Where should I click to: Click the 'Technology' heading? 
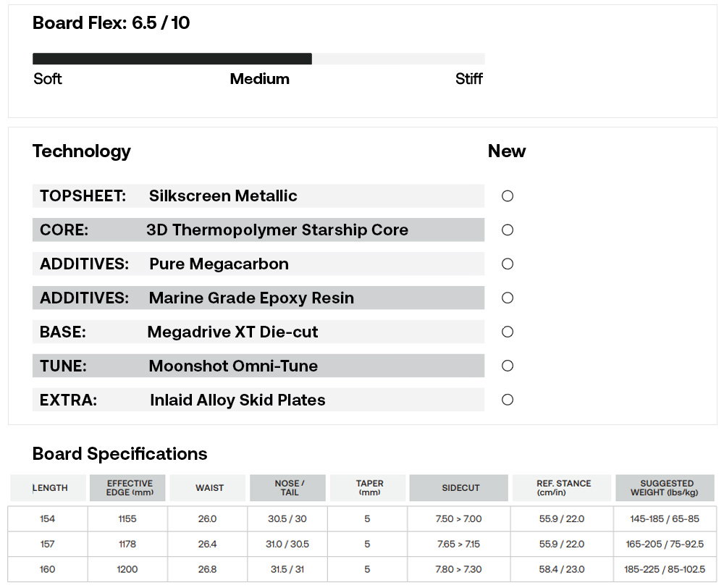click(x=82, y=151)
